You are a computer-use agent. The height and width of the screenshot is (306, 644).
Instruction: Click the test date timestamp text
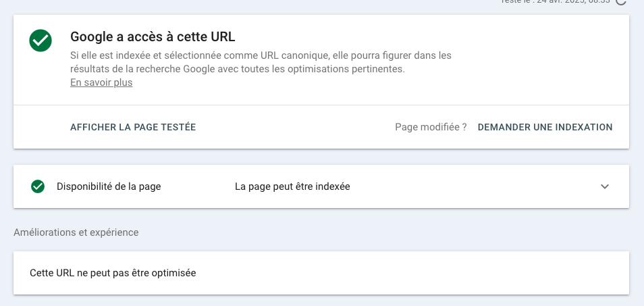click(555, 1)
